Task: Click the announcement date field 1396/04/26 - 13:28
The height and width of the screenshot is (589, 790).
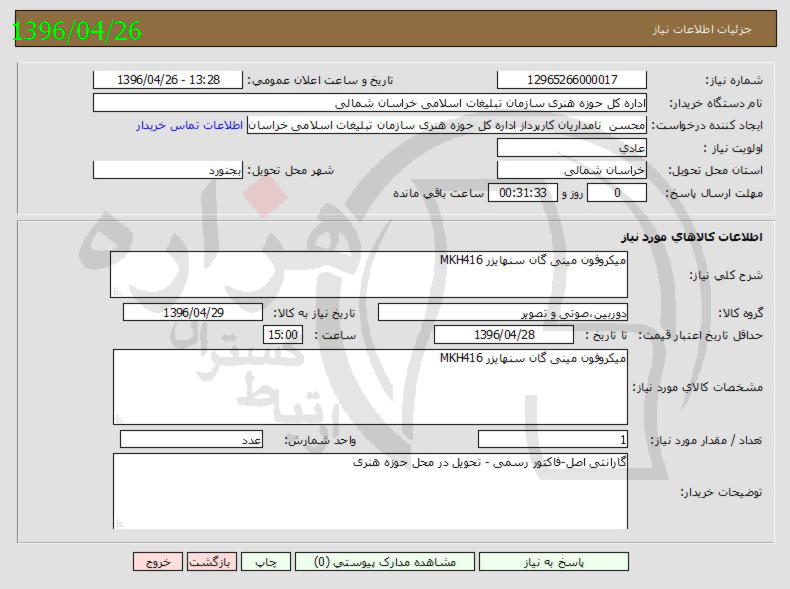Action: (168, 80)
